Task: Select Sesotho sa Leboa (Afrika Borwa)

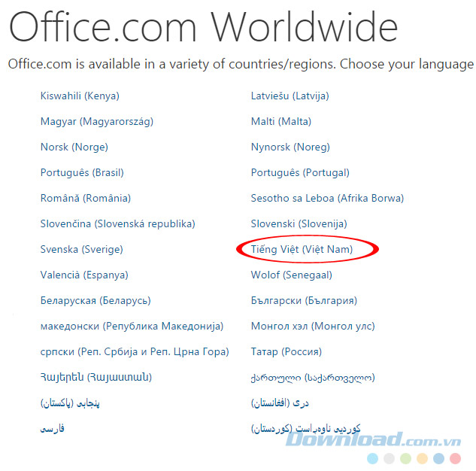Action: click(x=328, y=198)
